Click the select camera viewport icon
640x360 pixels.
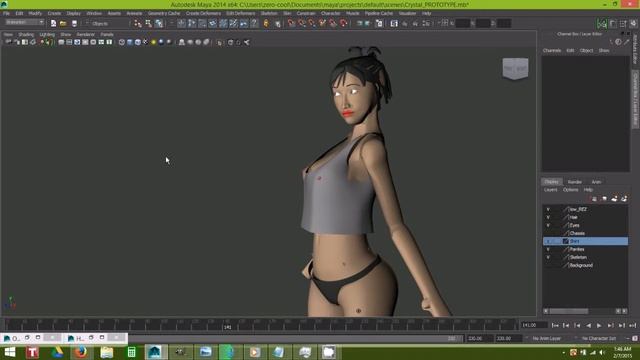point(8,42)
